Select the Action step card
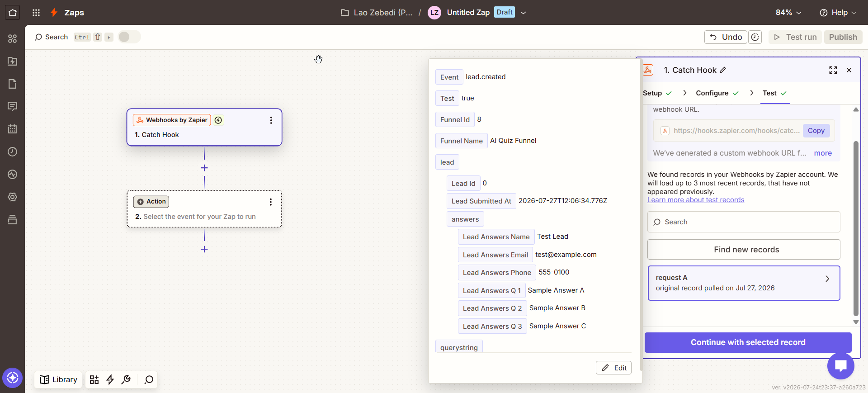Viewport: 868px width, 393px height. coord(204,209)
